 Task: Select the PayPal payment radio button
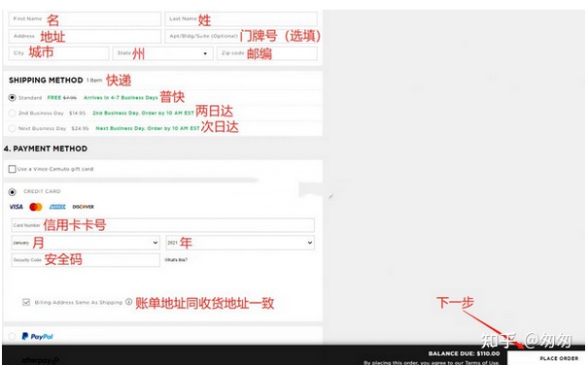coord(12,336)
